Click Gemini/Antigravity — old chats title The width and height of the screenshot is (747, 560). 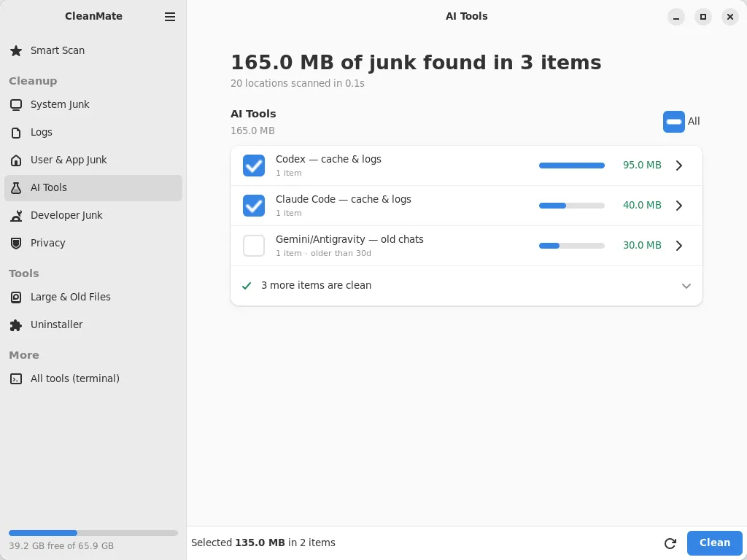pyautogui.click(x=349, y=239)
